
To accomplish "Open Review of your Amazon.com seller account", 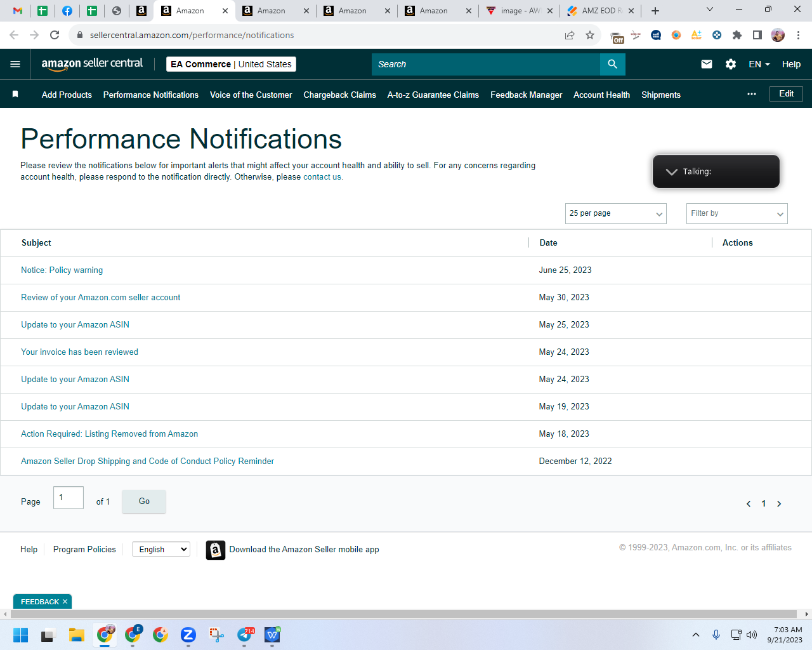I will click(x=100, y=298).
